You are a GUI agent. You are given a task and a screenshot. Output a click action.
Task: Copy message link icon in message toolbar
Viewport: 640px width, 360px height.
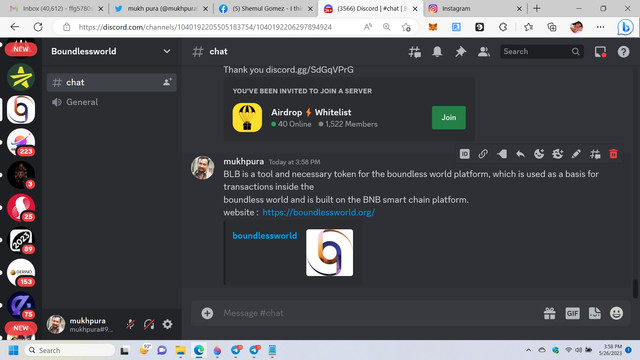coord(483,154)
